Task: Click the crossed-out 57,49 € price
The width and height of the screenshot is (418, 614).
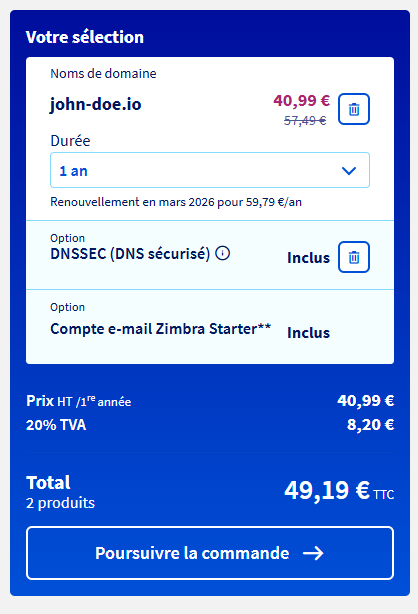Action: 305,120
